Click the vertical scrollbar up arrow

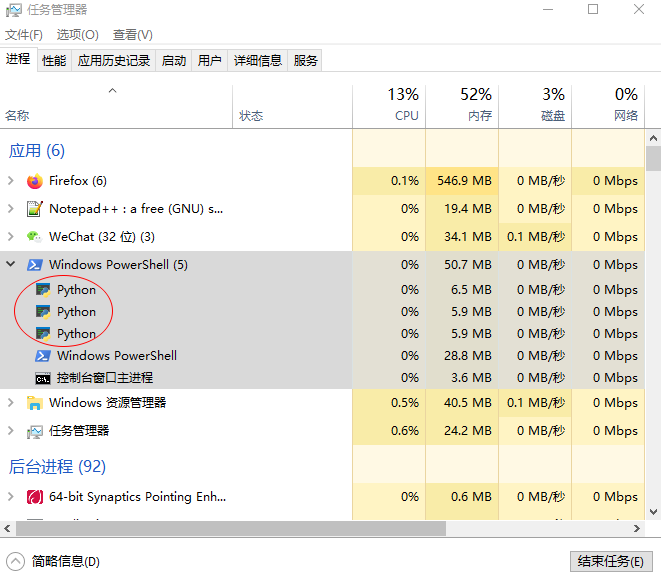[653, 138]
